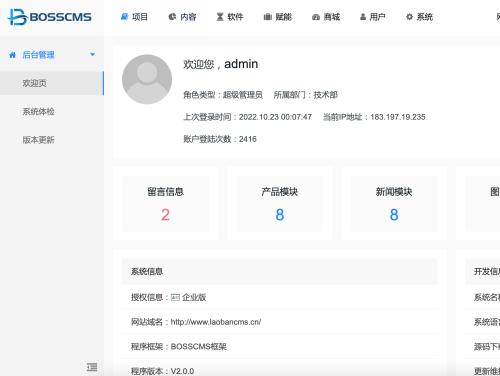Click the IP address 183.197.19.235
Viewport: 500px width, 376px height.
[398, 117]
